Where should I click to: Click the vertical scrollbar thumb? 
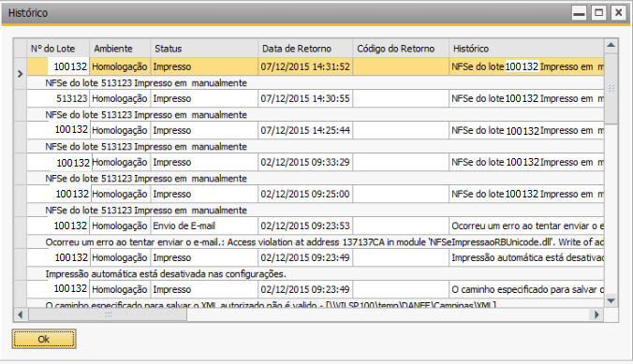coord(611,88)
